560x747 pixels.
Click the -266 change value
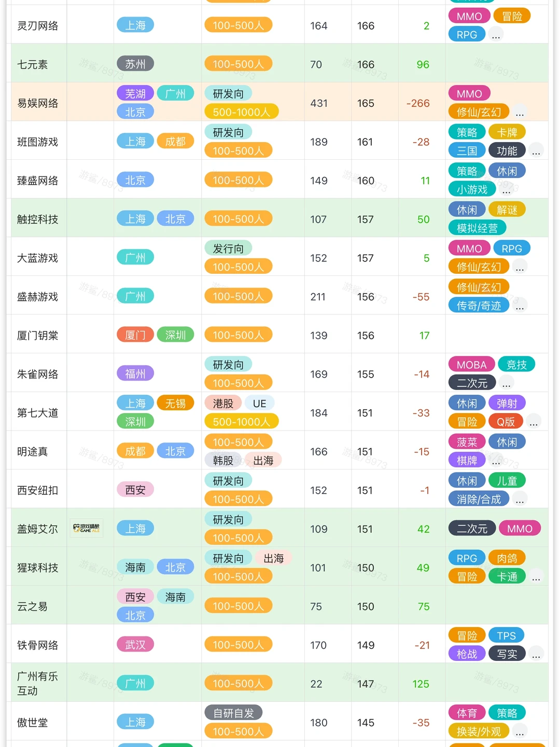[x=418, y=103]
